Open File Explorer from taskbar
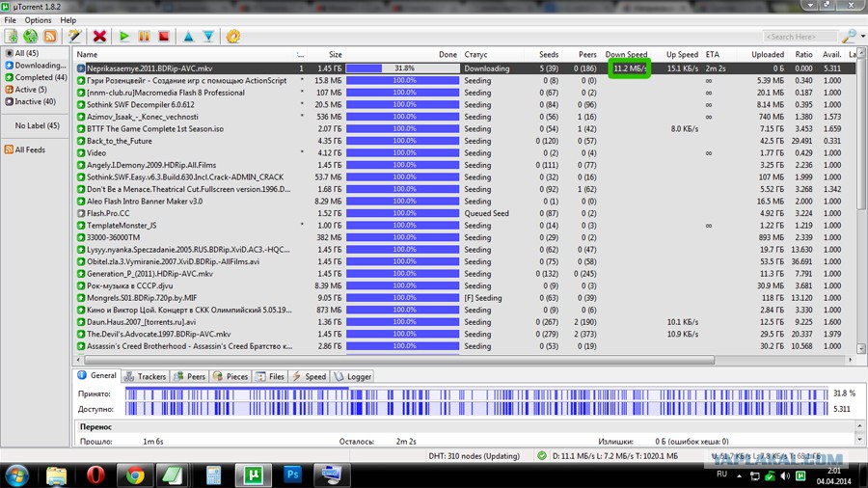The width and height of the screenshot is (868, 488). [56, 475]
